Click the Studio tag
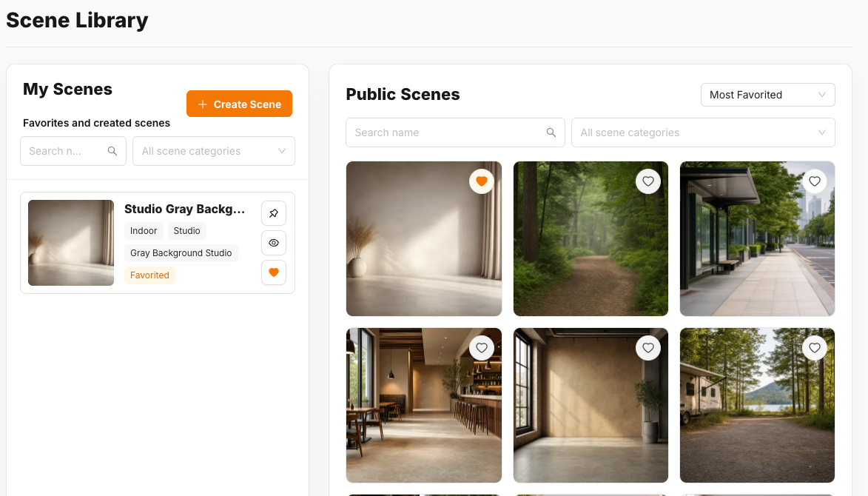The image size is (868, 496). tap(186, 231)
